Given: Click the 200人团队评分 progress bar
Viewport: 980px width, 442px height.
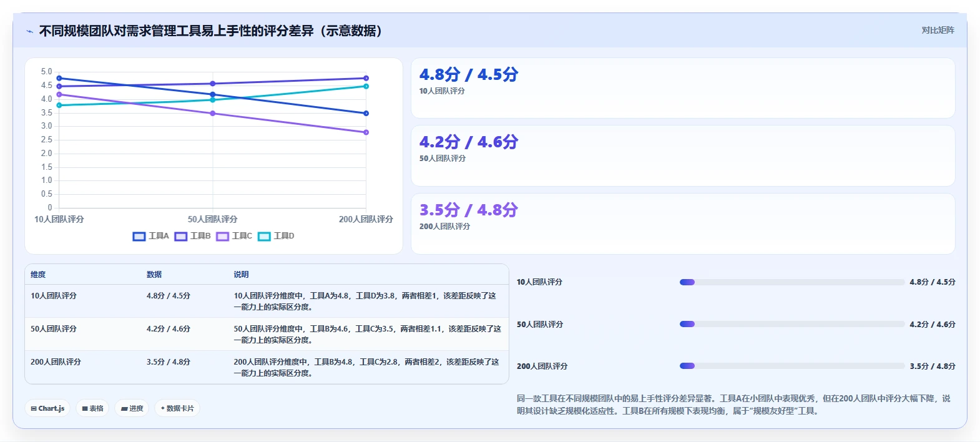Looking at the screenshot, I should [x=792, y=366].
